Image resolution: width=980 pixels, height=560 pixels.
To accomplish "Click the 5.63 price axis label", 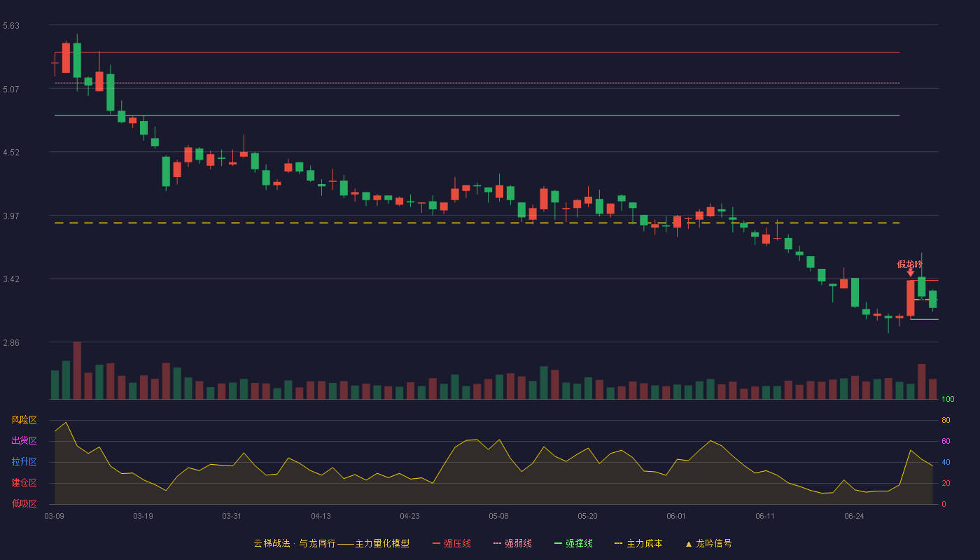I will pos(11,26).
